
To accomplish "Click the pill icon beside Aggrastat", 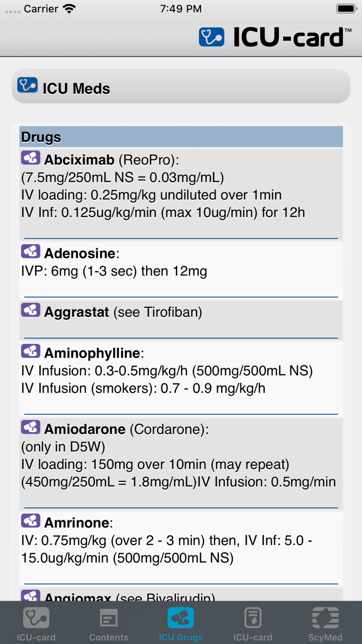I will point(31,310).
